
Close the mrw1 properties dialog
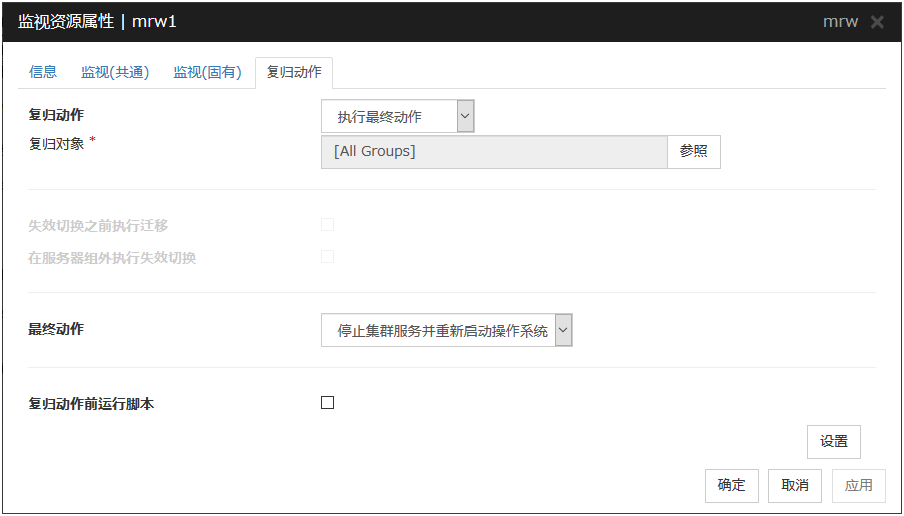click(x=877, y=22)
